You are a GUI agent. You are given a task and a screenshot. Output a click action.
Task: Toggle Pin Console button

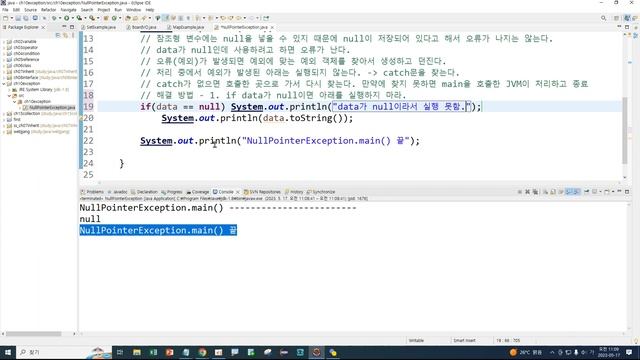click(587, 191)
